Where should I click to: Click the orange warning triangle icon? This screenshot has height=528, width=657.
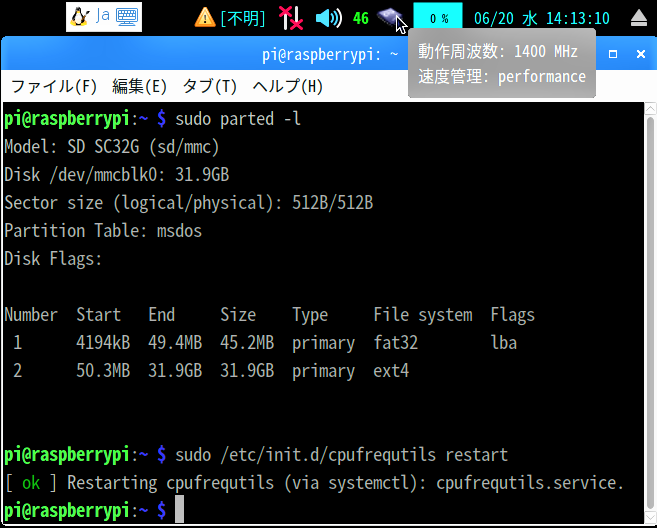(205, 18)
